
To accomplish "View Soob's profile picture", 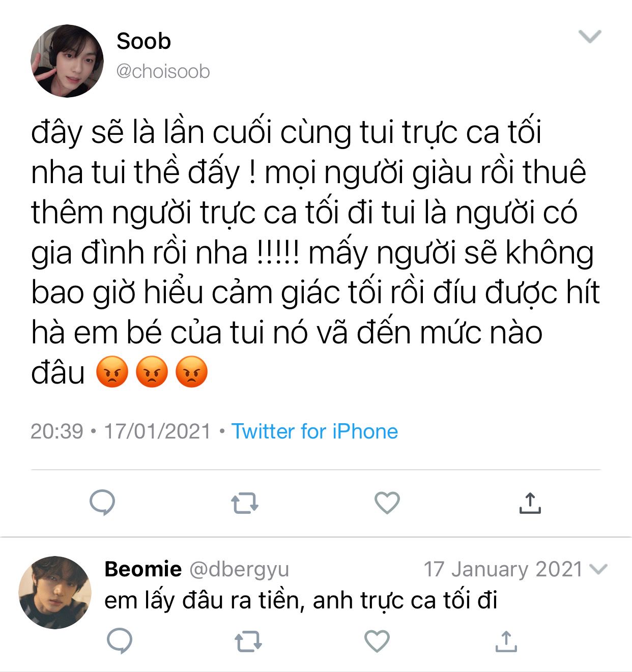I will pyautogui.click(x=67, y=61).
